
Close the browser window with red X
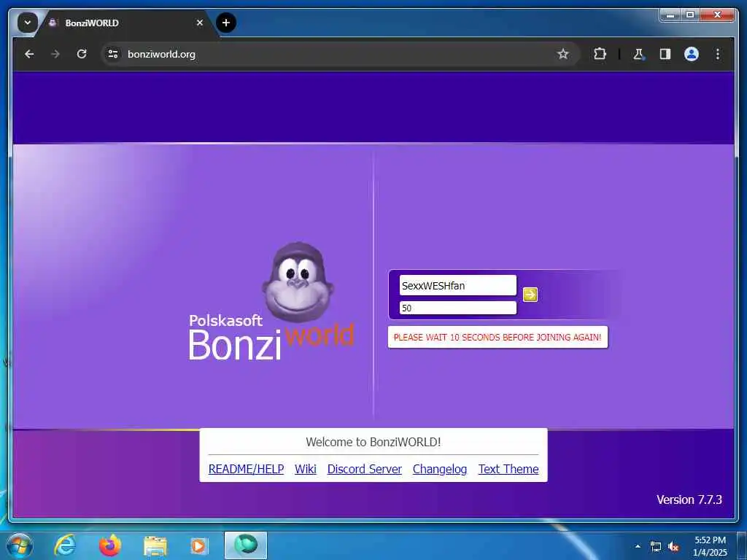coord(717,15)
